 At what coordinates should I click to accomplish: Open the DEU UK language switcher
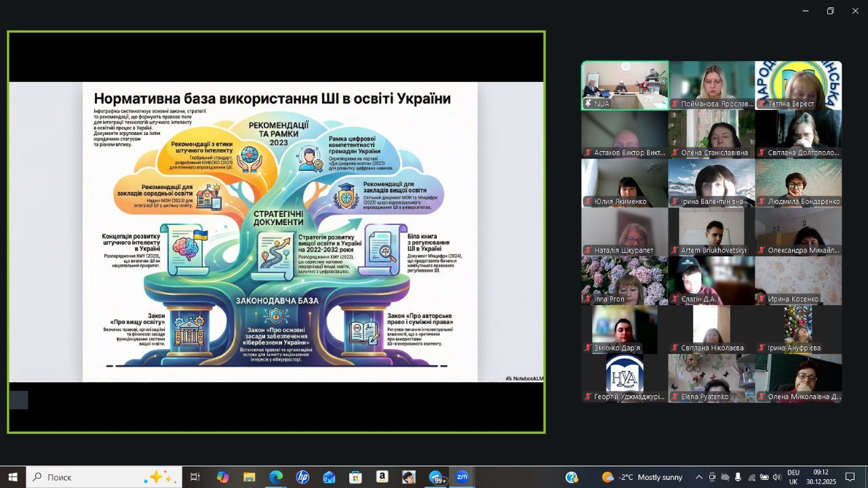(x=793, y=477)
